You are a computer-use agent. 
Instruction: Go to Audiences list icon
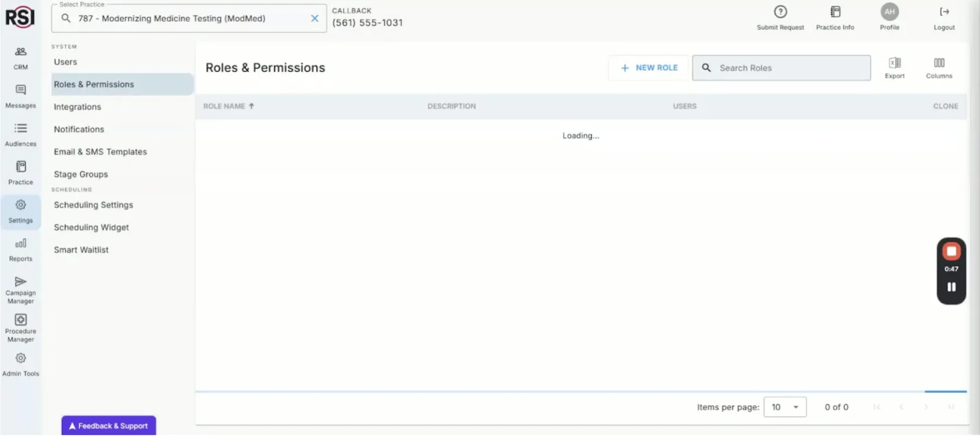tap(21, 129)
